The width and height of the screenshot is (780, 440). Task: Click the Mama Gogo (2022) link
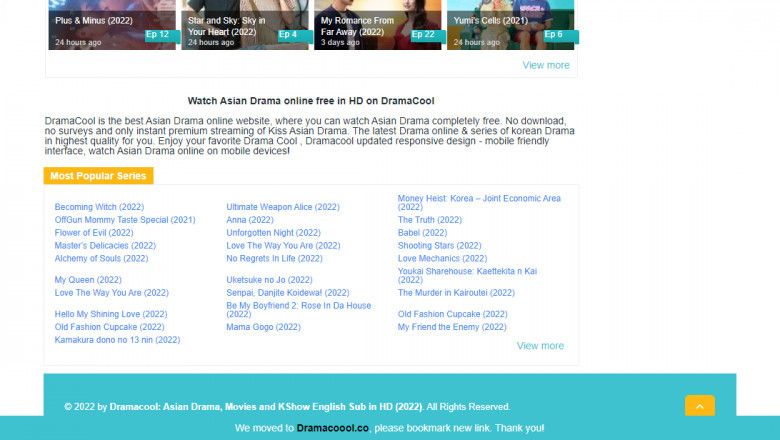tap(263, 327)
